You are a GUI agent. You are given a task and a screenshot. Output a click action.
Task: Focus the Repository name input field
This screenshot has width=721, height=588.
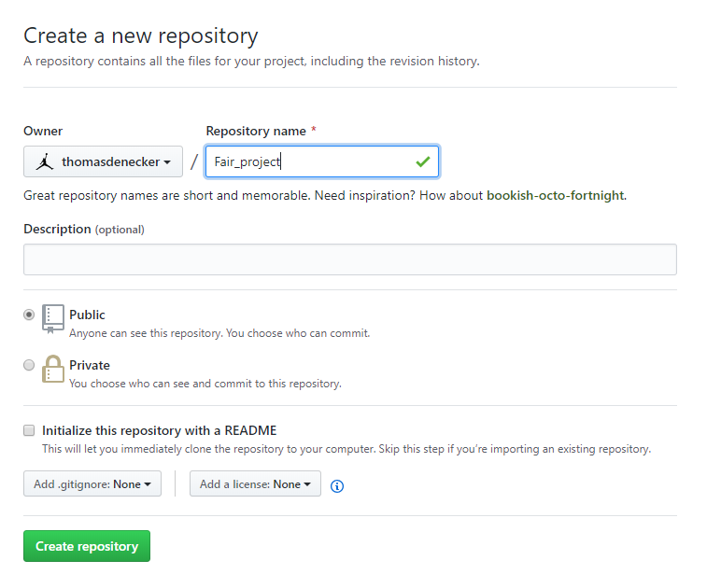tap(322, 161)
